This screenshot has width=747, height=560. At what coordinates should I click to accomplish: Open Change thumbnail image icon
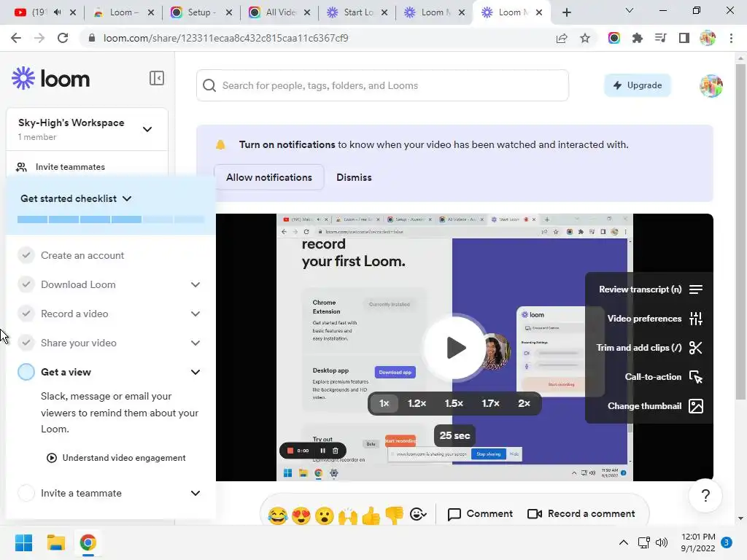click(695, 406)
